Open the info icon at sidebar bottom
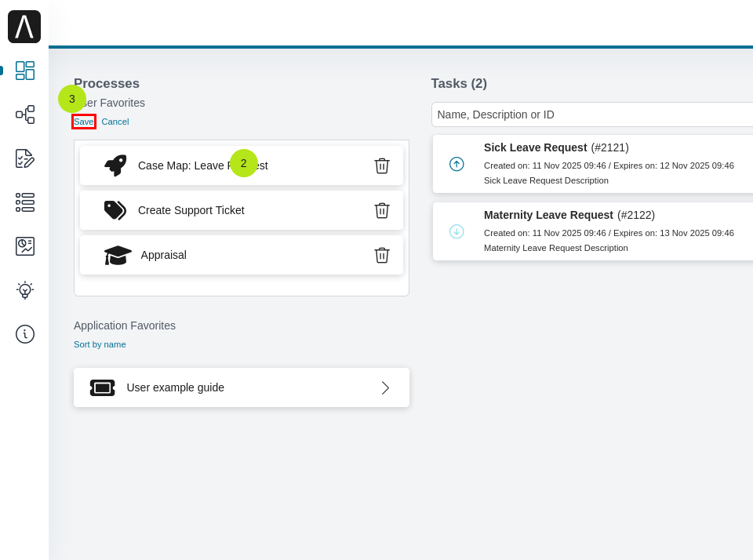The image size is (753, 560). tap(24, 334)
